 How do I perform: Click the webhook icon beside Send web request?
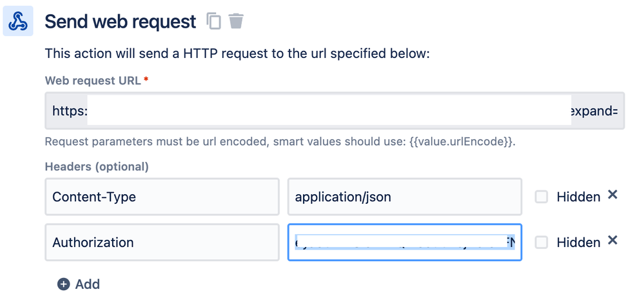click(18, 21)
